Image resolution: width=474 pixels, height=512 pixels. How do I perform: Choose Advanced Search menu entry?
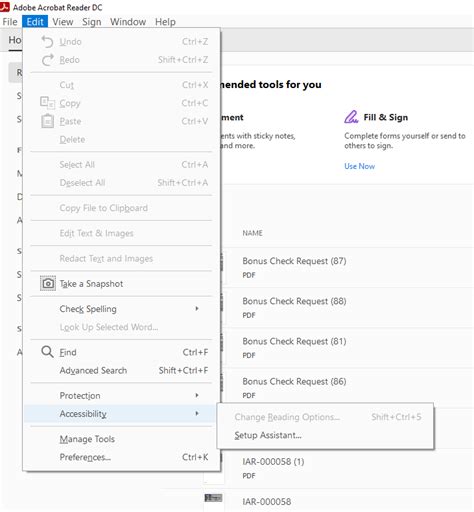point(121,370)
